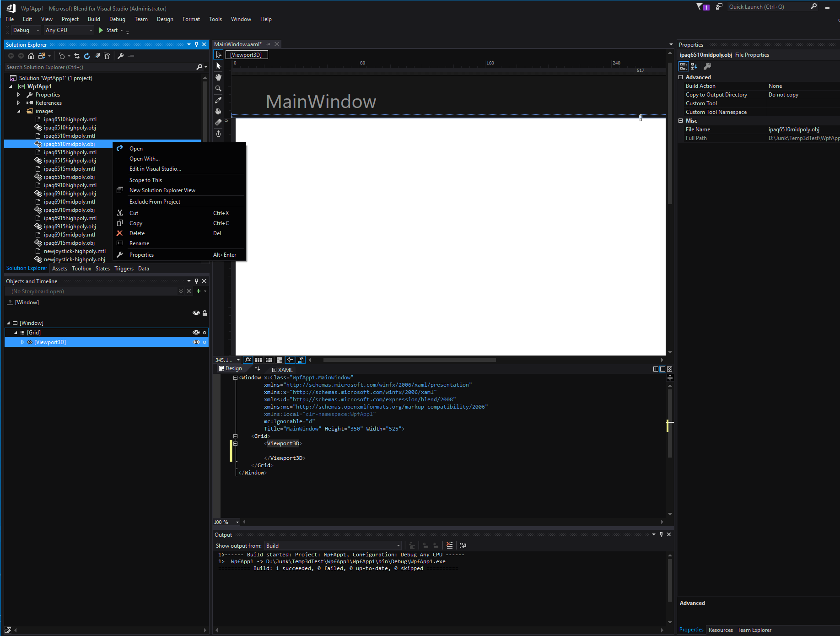Collapse the images folder
840x636 pixels.
[19, 111]
